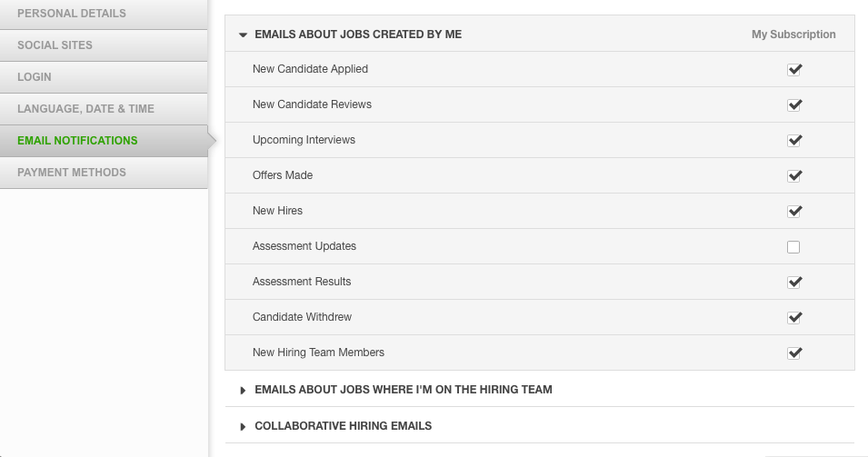Click the Assessment Updates row label
Screen dimensions: 868x457
click(x=304, y=246)
